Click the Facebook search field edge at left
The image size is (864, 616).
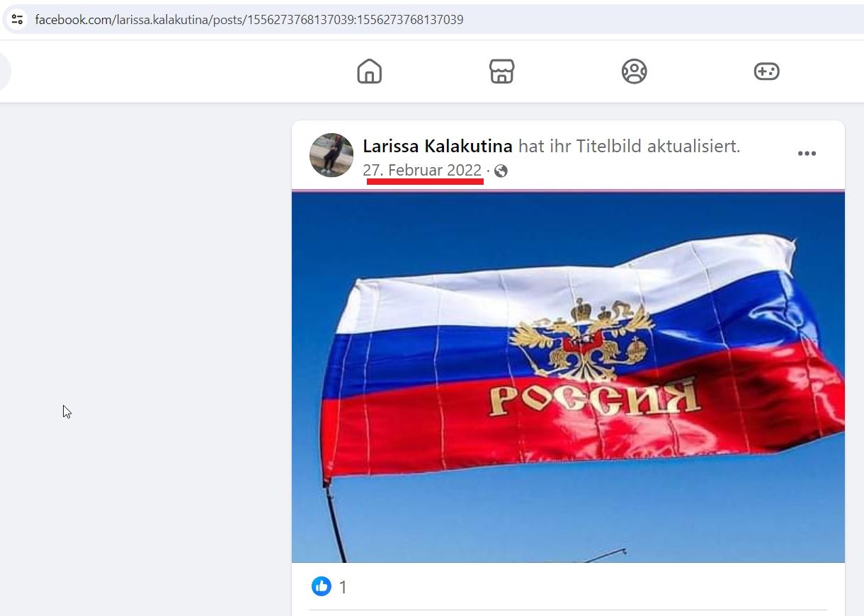[5, 72]
